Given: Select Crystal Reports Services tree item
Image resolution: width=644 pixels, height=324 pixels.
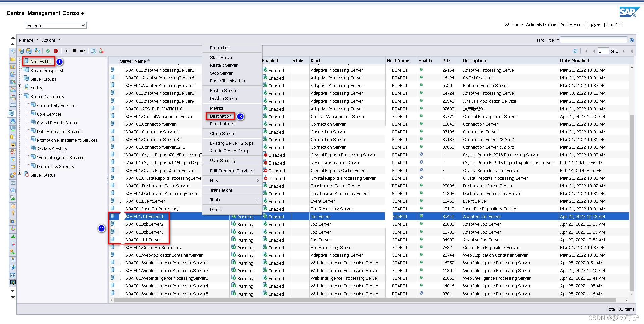Looking at the screenshot, I should click(x=58, y=123).
